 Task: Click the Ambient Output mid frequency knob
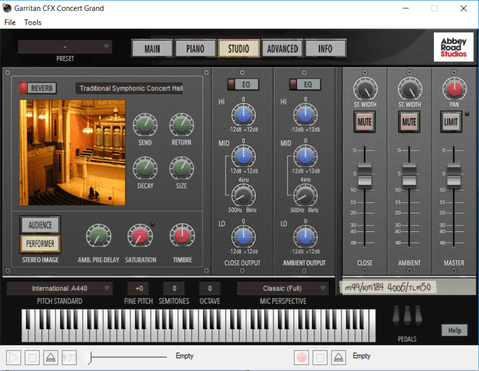pyautogui.click(x=305, y=196)
